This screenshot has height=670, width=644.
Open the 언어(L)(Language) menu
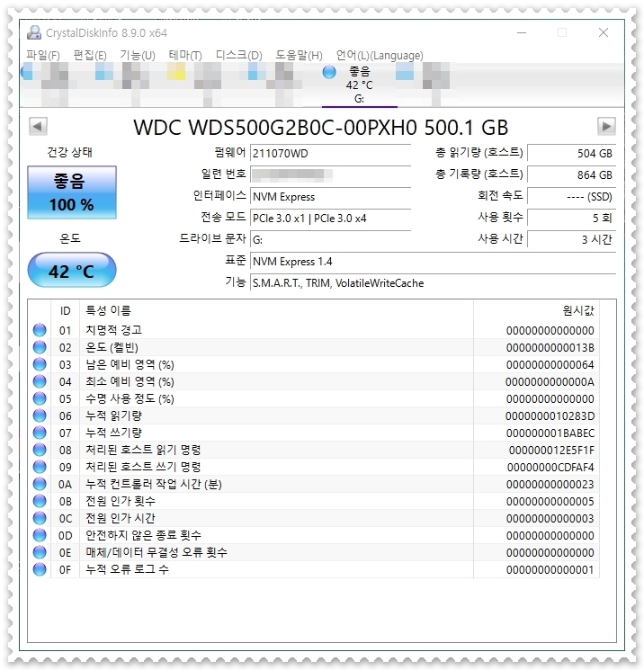[380, 55]
